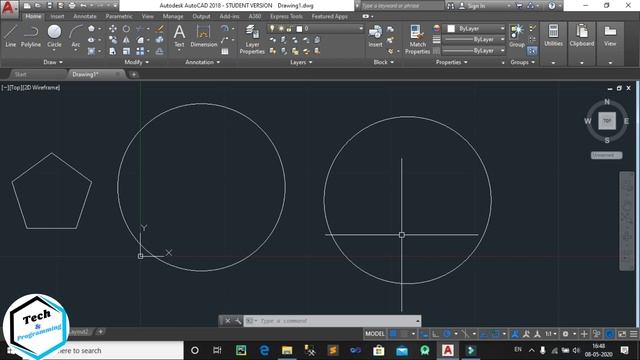Click the customize wrench icon beside command line
The width and height of the screenshot is (640, 360).
click(x=238, y=321)
